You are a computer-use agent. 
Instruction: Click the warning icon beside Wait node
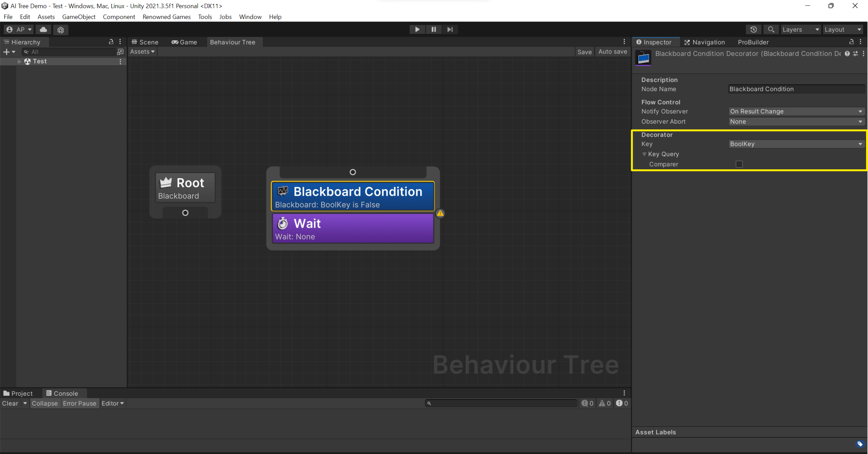coord(440,213)
